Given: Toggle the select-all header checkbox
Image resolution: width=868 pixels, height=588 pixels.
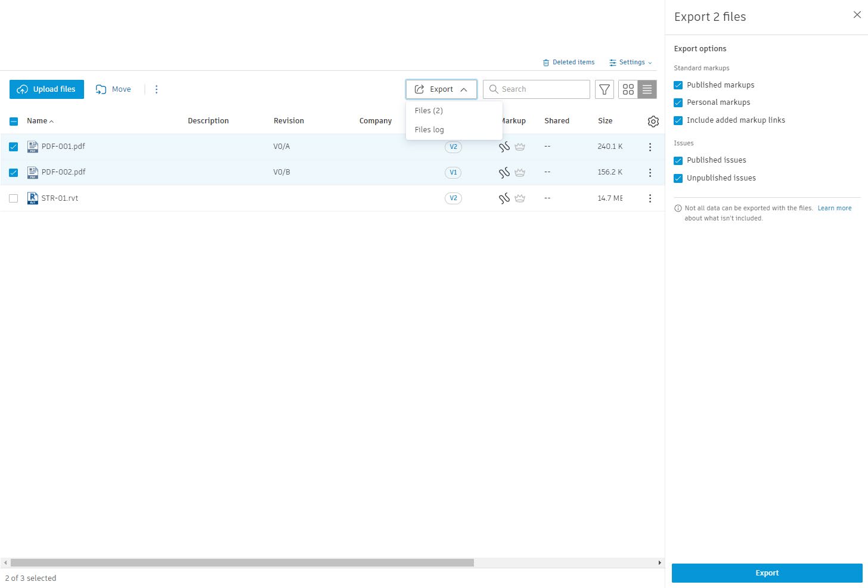Looking at the screenshot, I should [x=14, y=122].
